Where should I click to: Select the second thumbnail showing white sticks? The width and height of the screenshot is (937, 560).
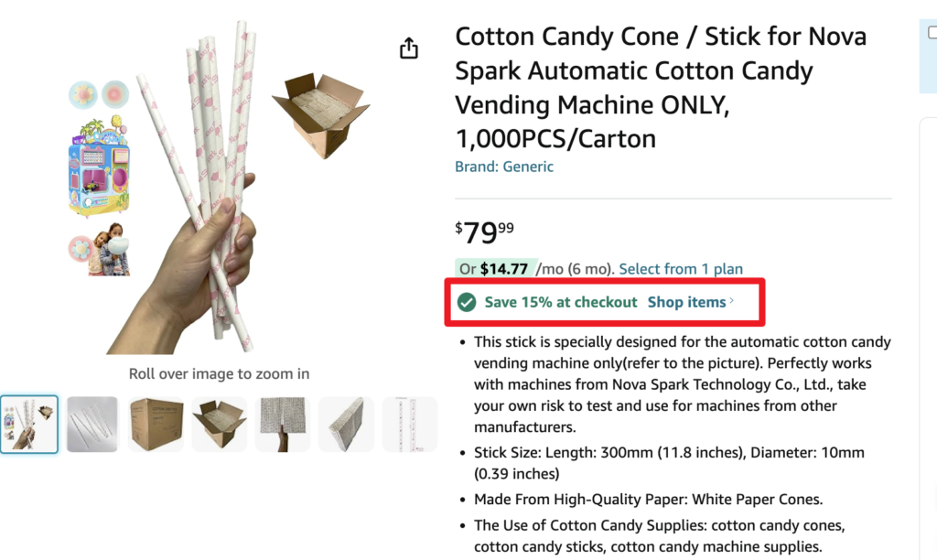(x=92, y=425)
